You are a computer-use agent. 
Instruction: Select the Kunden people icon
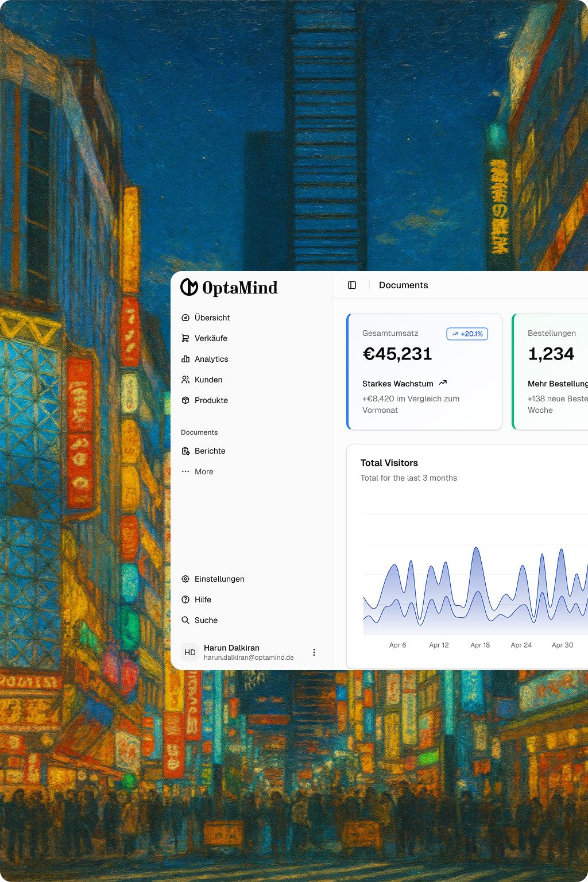tap(185, 380)
